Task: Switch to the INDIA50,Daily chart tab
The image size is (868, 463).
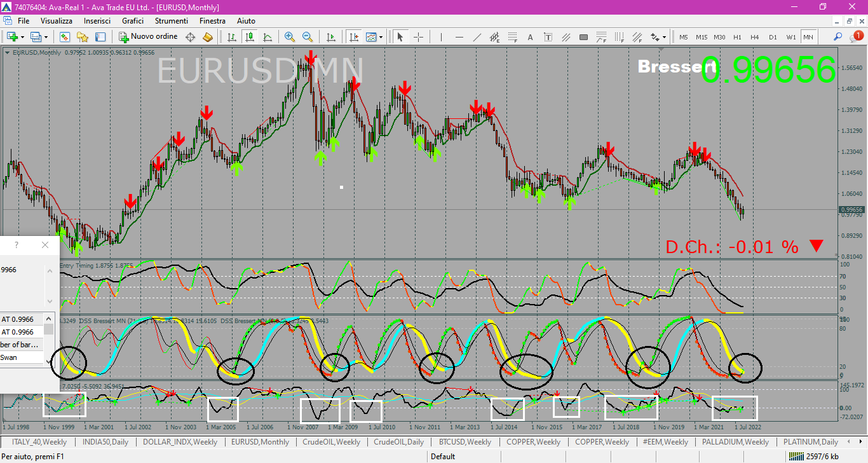Action: tap(105, 442)
